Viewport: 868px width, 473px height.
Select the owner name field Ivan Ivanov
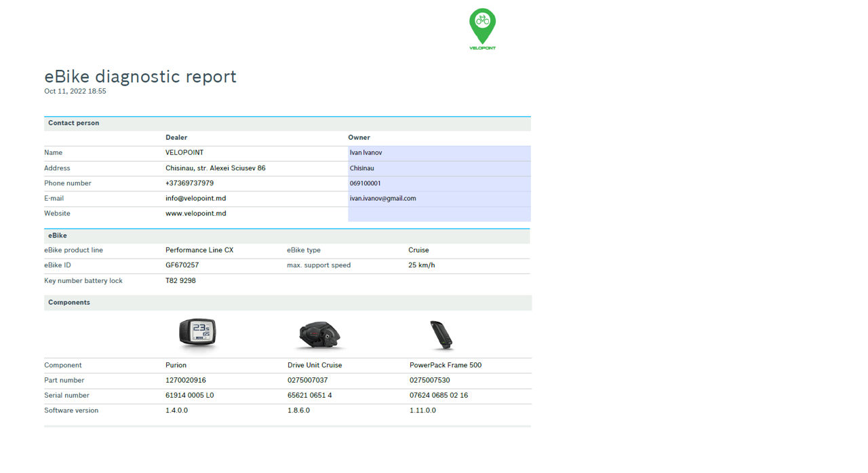coord(439,153)
